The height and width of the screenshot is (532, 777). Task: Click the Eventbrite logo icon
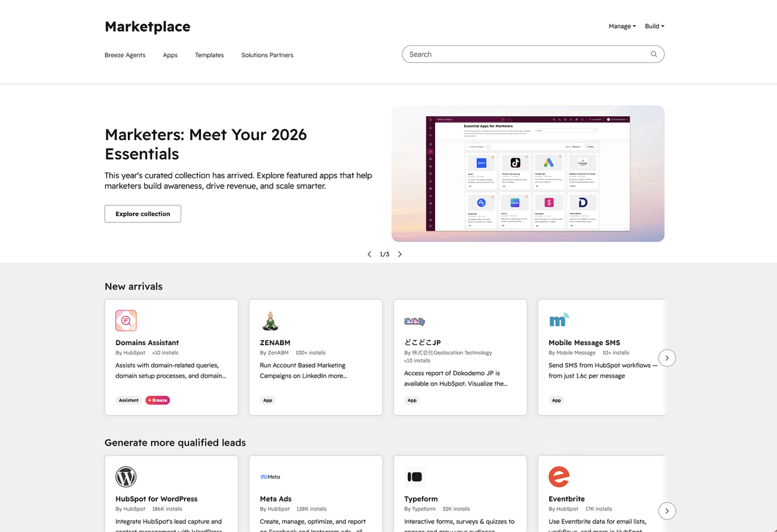[x=559, y=477]
